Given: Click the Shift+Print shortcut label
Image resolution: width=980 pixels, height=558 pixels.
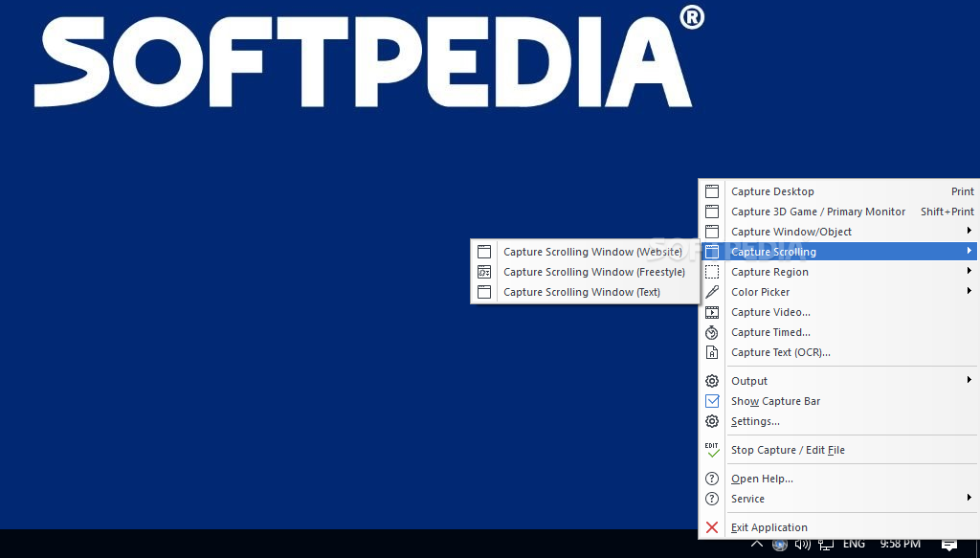Looking at the screenshot, I should point(947,212).
